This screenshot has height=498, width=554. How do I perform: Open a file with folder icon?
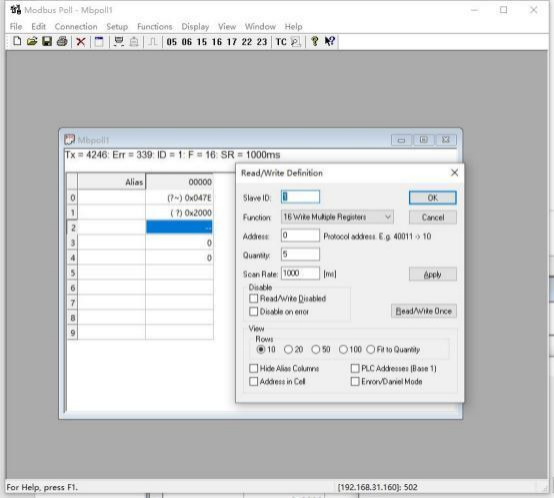coord(32,42)
